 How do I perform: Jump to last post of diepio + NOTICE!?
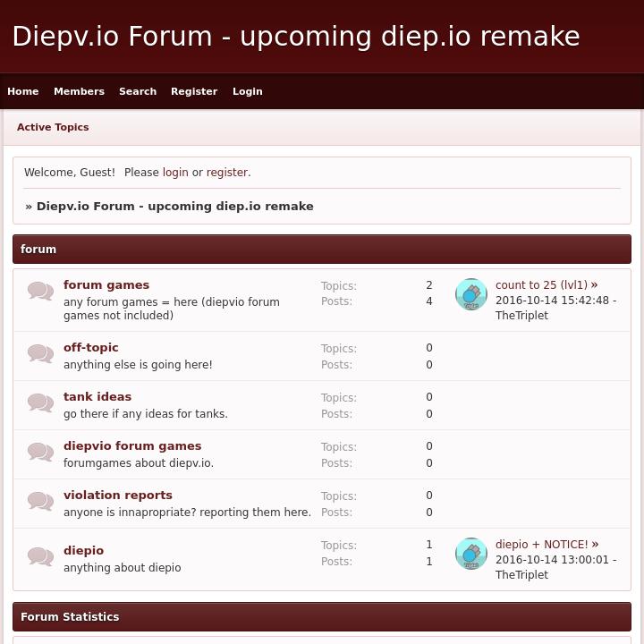click(595, 545)
